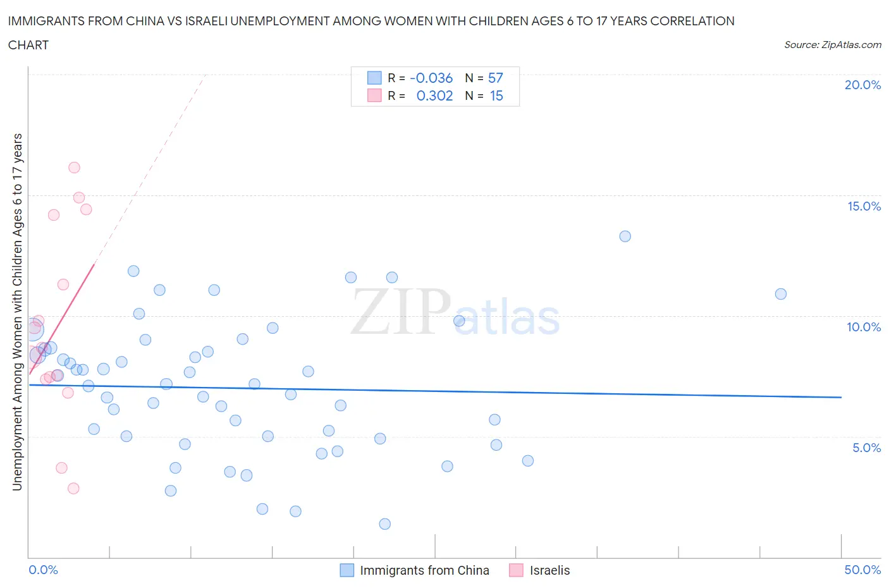Click the blue Immigrants from China legend swatch
Screen dimensions: 889x588
347,570
